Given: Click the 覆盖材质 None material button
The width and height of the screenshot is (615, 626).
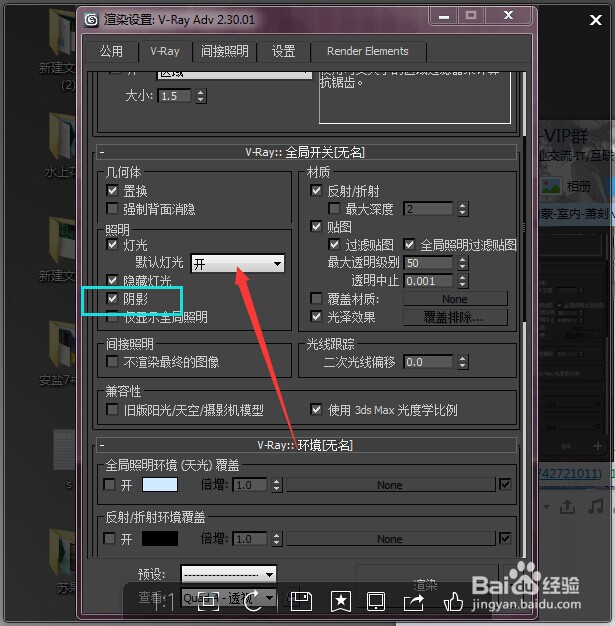Looking at the screenshot, I should coord(455,299).
